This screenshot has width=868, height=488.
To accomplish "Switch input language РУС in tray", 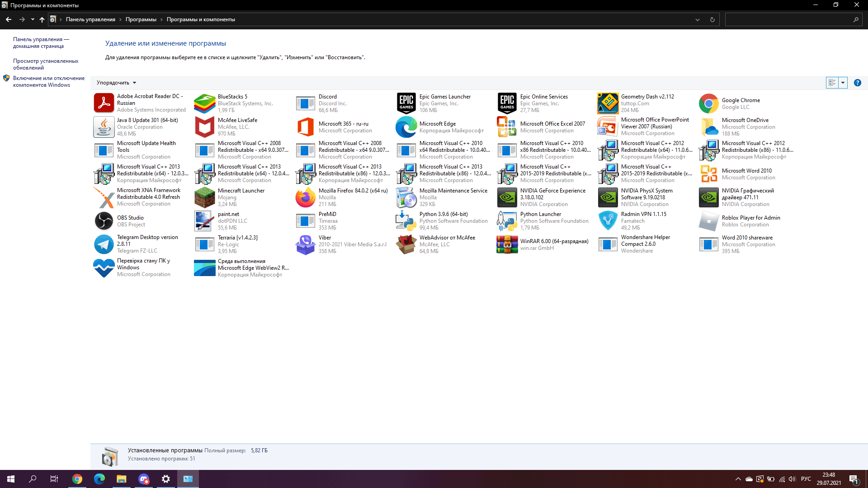I will point(806,479).
